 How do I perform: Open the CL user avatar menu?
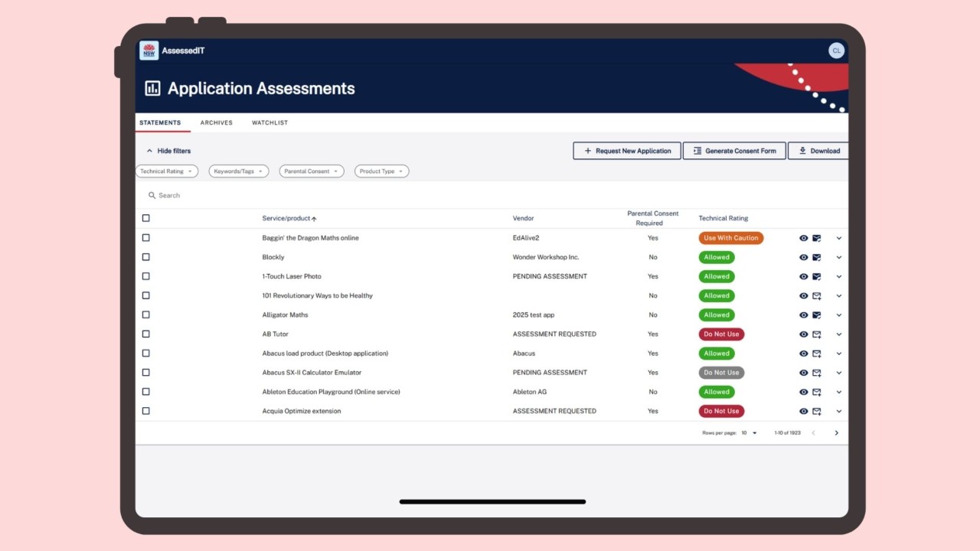click(x=836, y=51)
